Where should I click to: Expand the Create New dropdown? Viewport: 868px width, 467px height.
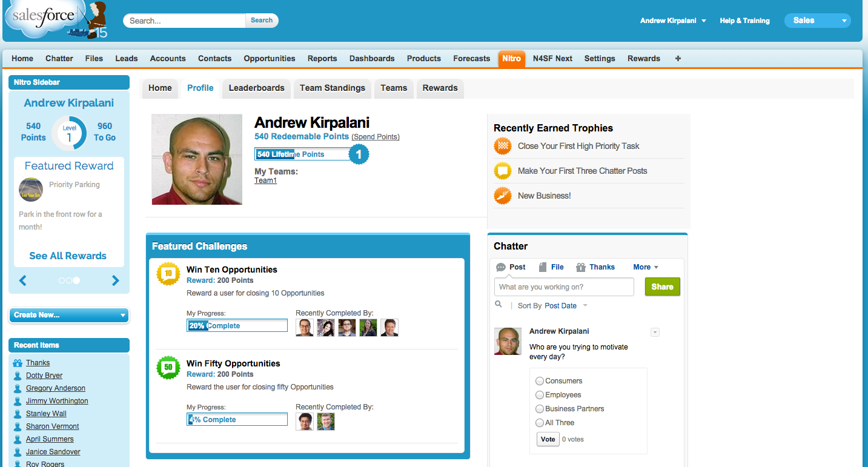click(x=69, y=315)
